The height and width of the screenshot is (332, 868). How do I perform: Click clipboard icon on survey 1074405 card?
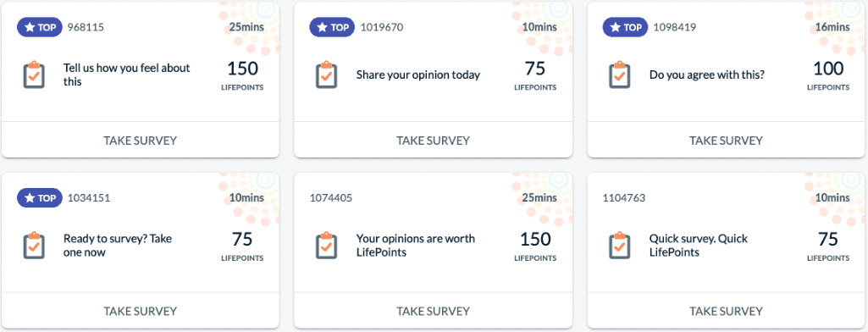(326, 246)
